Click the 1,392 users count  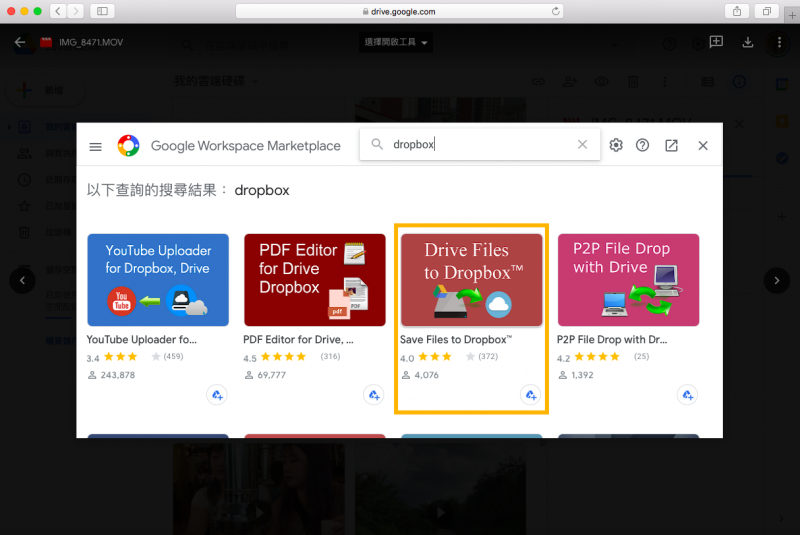tap(582, 375)
